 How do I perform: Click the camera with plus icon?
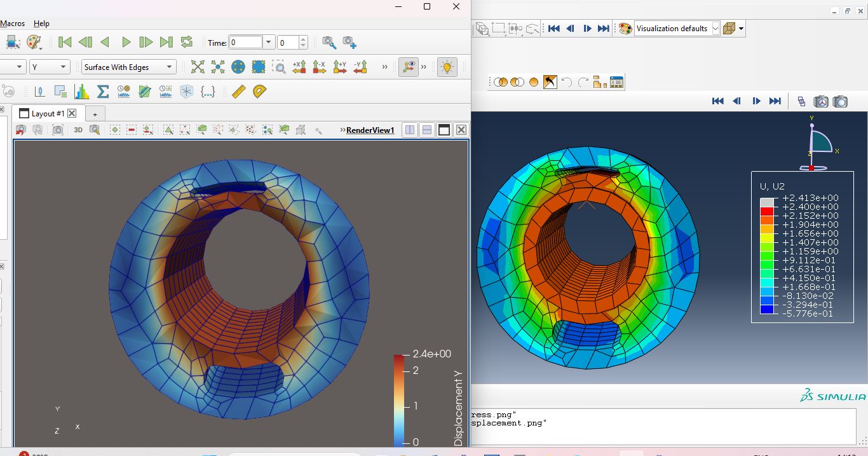pyautogui.click(x=349, y=43)
